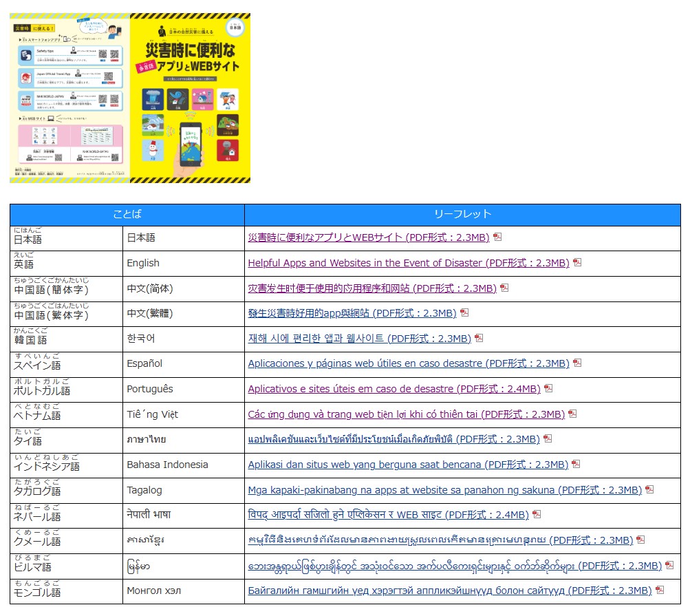Open the Indonesian 'Aplikasi dan situs web' leaflet
The width and height of the screenshot is (690, 616).
pos(408,465)
